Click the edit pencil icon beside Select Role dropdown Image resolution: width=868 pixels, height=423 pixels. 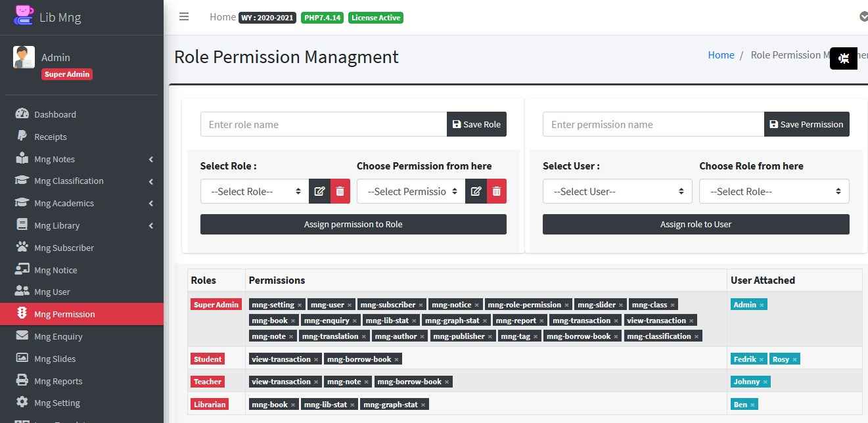(x=319, y=191)
